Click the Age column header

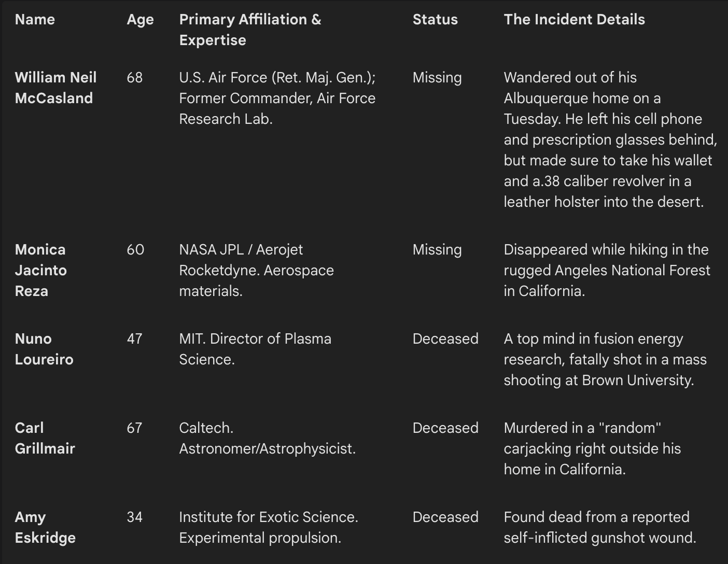tap(140, 20)
